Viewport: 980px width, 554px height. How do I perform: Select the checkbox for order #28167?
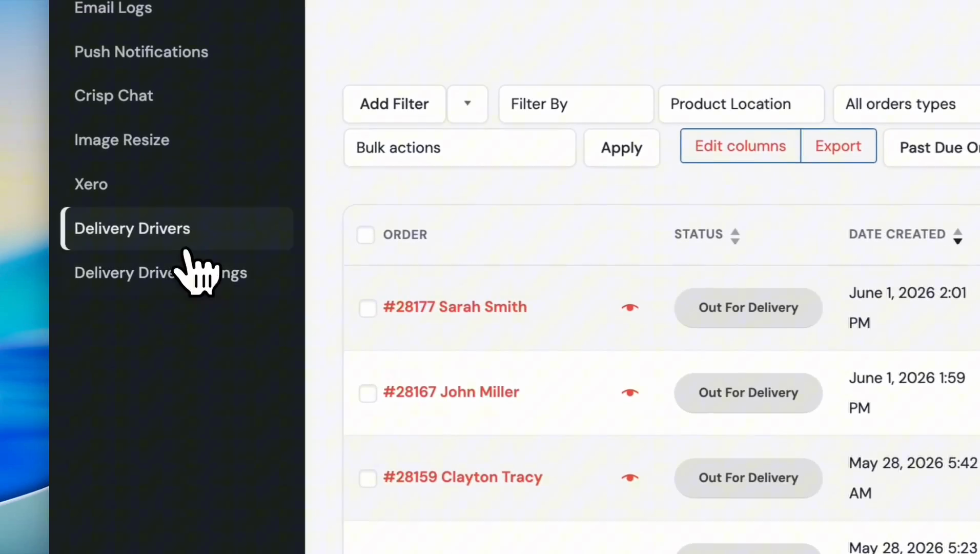[367, 393]
